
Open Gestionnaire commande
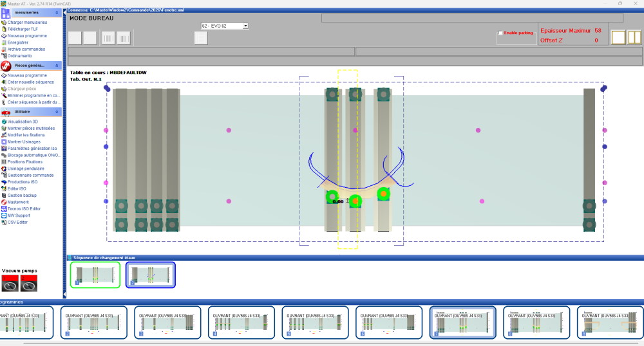click(x=30, y=176)
